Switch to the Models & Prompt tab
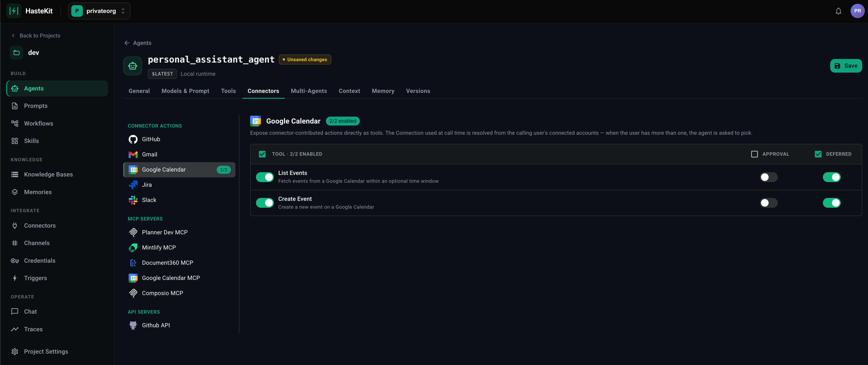 185,91
